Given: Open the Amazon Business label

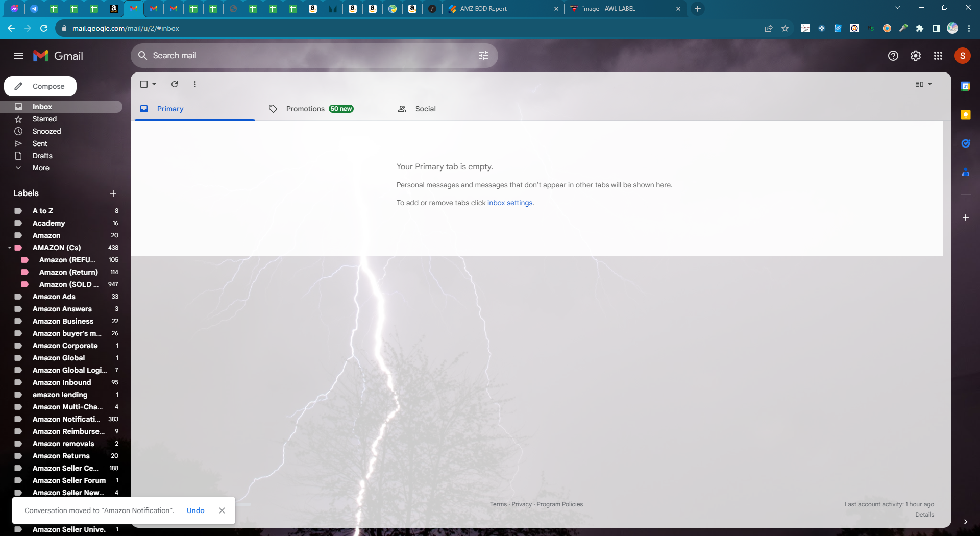Looking at the screenshot, I should point(61,321).
